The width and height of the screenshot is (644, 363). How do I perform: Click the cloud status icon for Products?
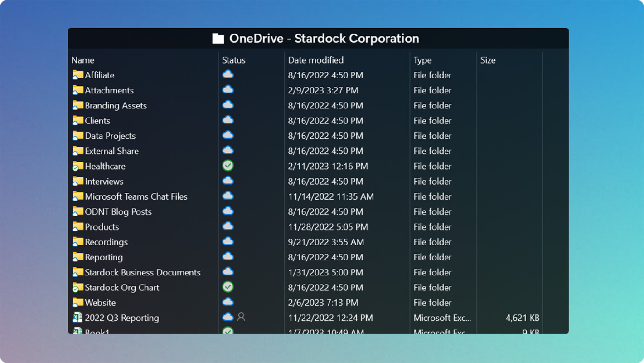coord(228,226)
